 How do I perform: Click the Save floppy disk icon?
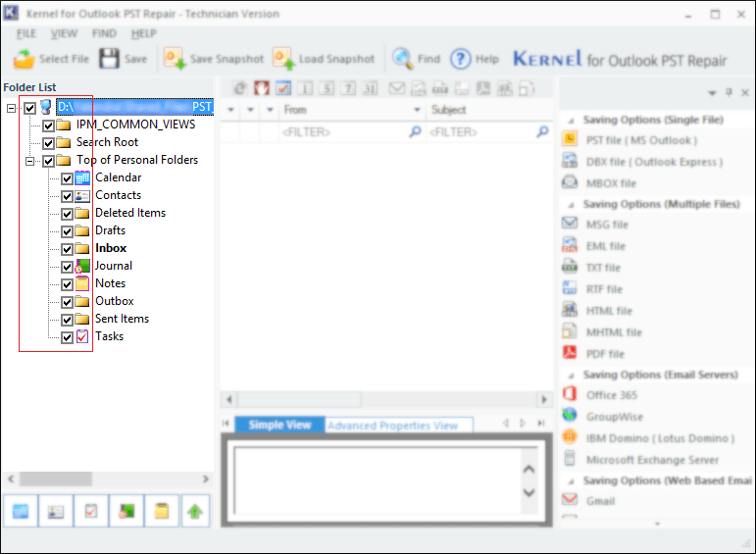[x=109, y=59]
